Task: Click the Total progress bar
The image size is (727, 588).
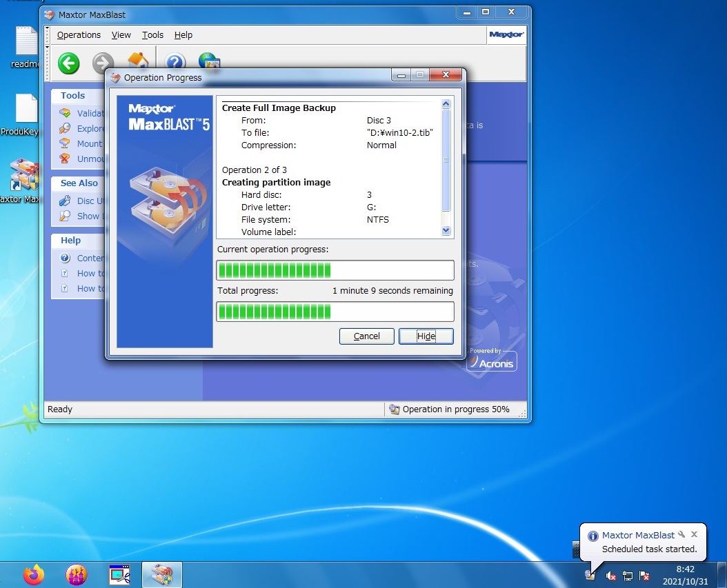Action: [x=335, y=312]
